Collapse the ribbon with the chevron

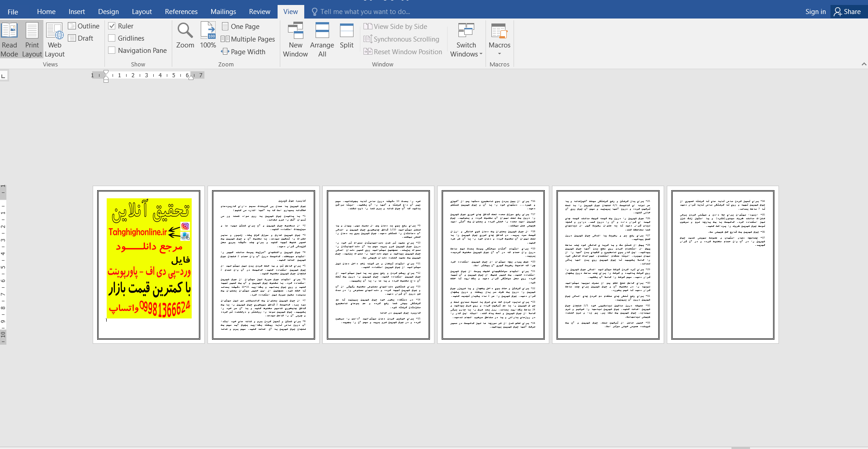click(863, 64)
